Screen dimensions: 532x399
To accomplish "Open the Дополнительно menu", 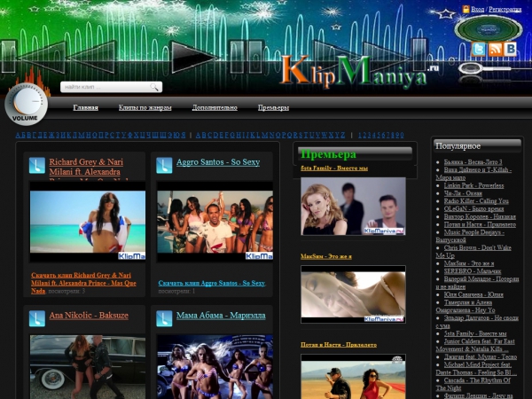I will (215, 107).
